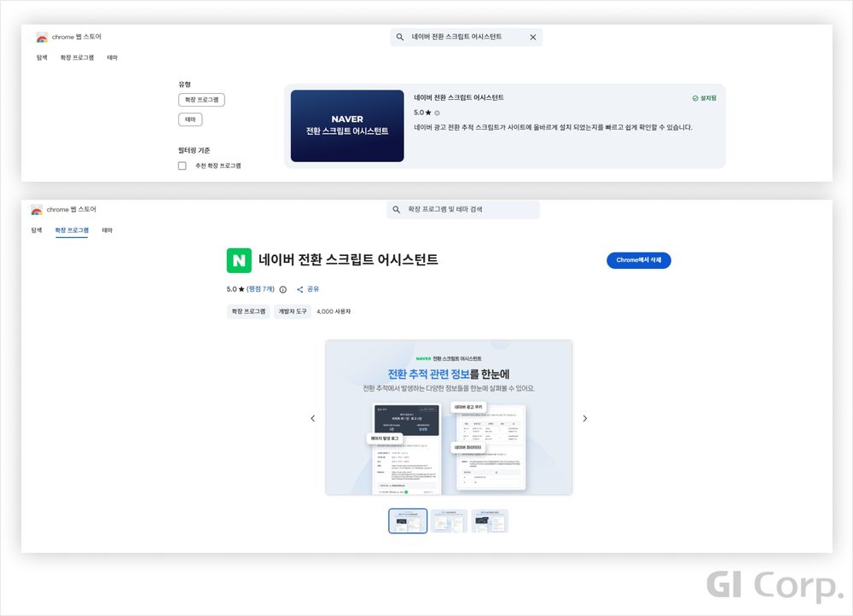Clear the search text with the X icon

coord(533,37)
